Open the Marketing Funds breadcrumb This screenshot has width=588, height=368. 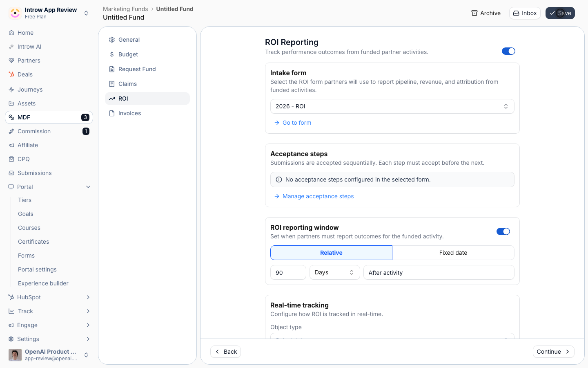pos(125,9)
